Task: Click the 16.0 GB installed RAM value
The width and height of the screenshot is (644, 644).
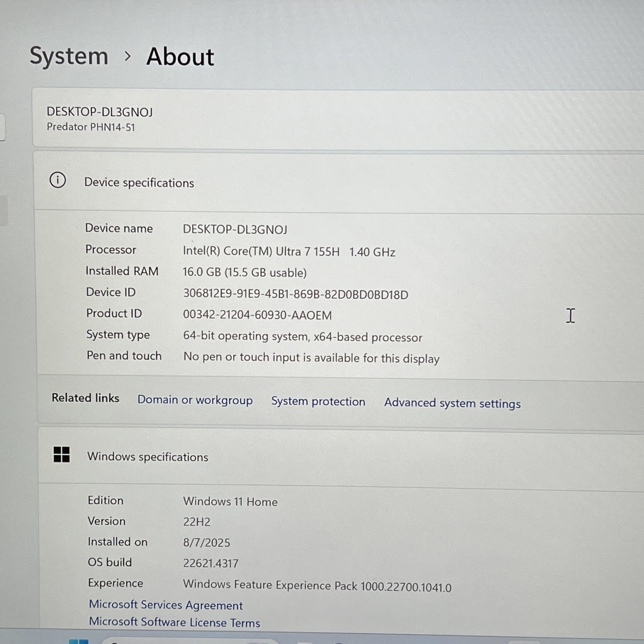Action: point(244,272)
